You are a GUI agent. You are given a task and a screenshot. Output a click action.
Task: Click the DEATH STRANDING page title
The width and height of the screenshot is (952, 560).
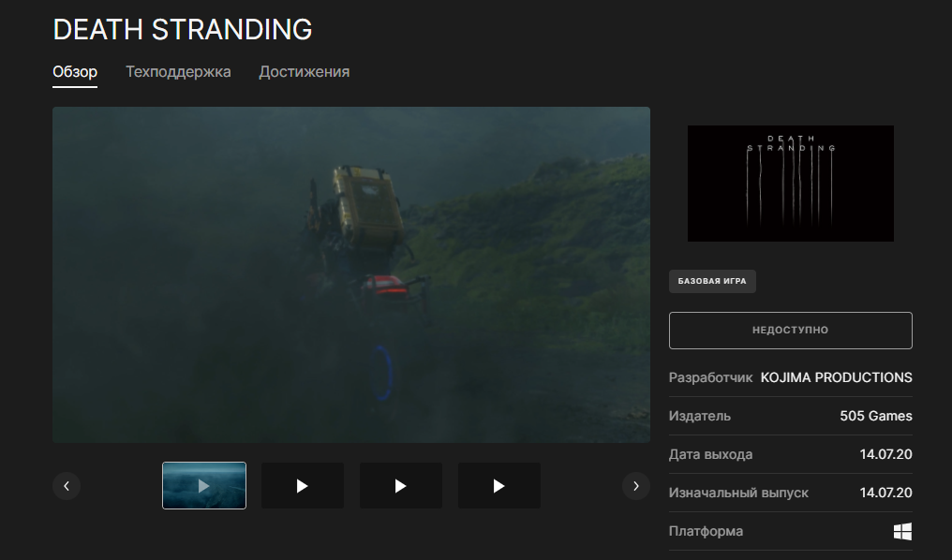point(183,29)
